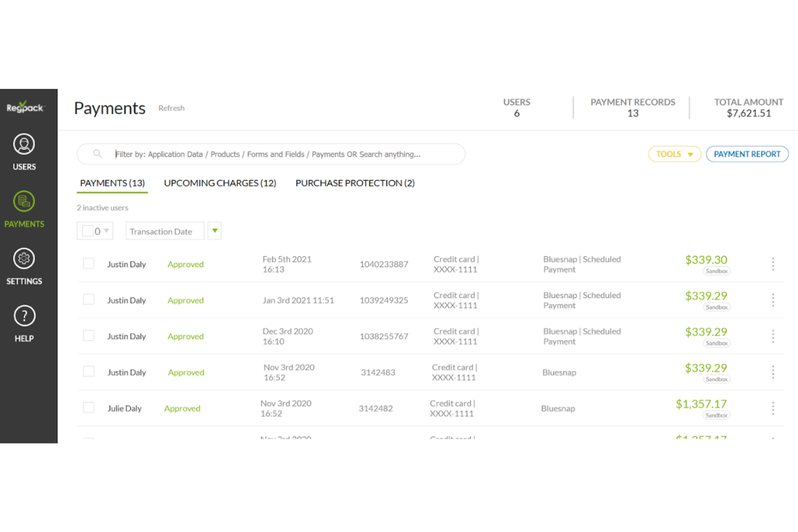Click the Help question mark icon
This screenshot has width=798, height=532.
(x=24, y=316)
